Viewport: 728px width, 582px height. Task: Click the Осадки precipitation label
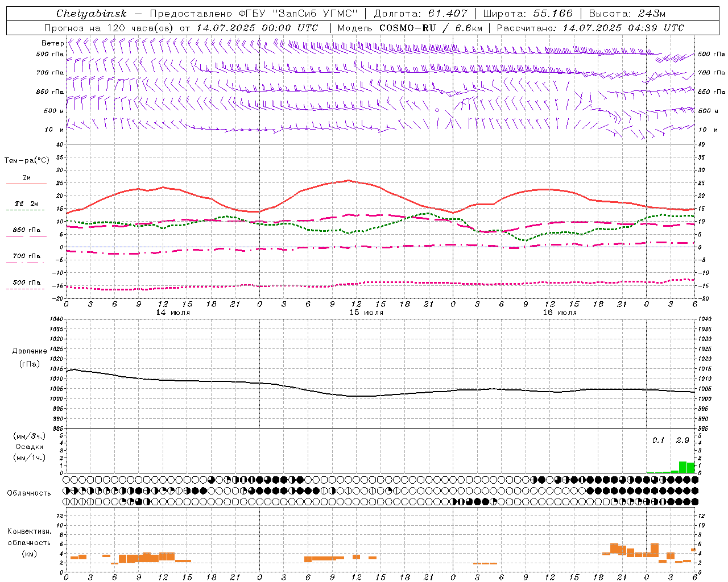pos(29,447)
